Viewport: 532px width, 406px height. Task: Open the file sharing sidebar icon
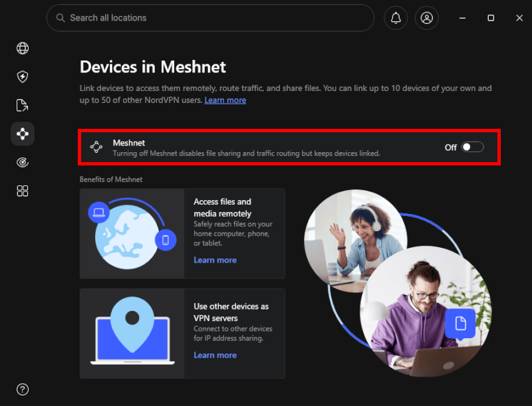(x=23, y=106)
